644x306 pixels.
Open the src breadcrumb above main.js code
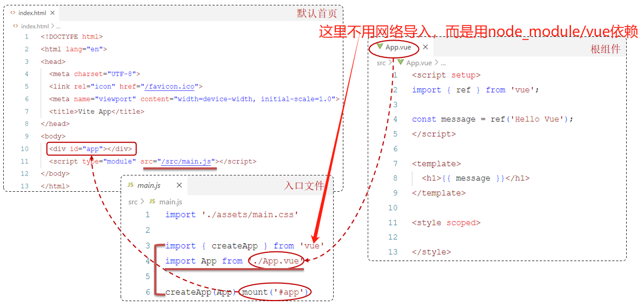click(x=132, y=201)
